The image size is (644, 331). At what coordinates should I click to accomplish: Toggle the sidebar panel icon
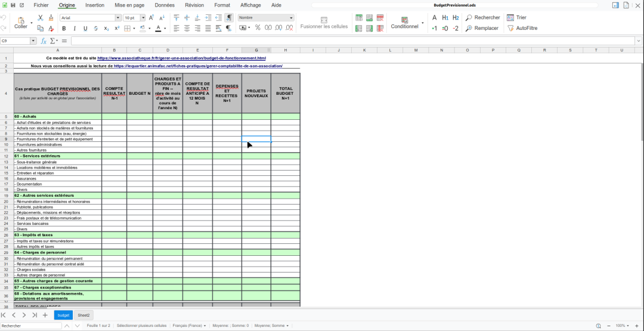615,5
